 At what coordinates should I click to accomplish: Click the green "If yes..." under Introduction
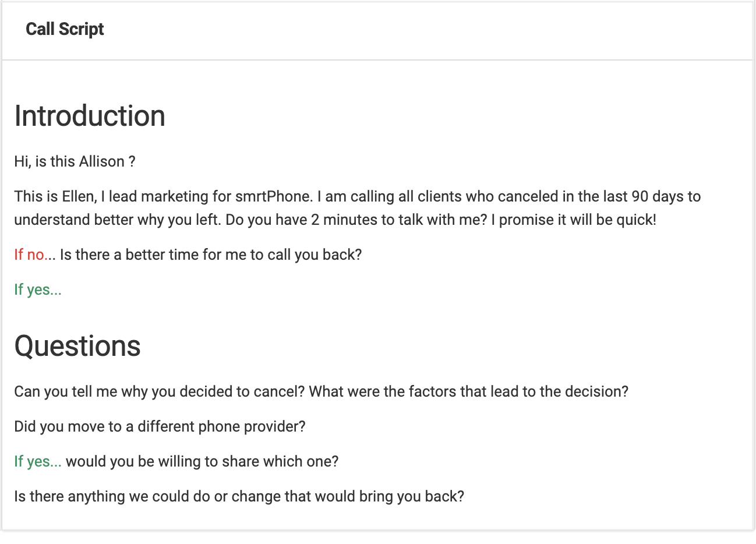click(38, 289)
